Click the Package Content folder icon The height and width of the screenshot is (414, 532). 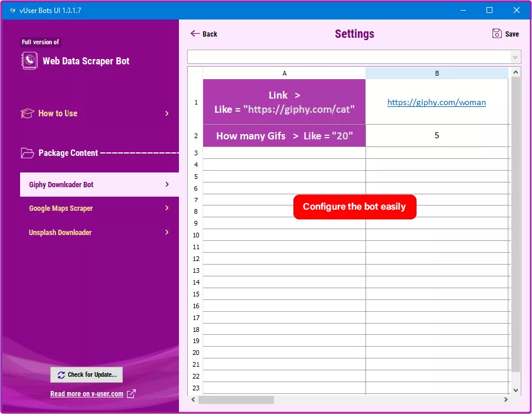(x=27, y=153)
